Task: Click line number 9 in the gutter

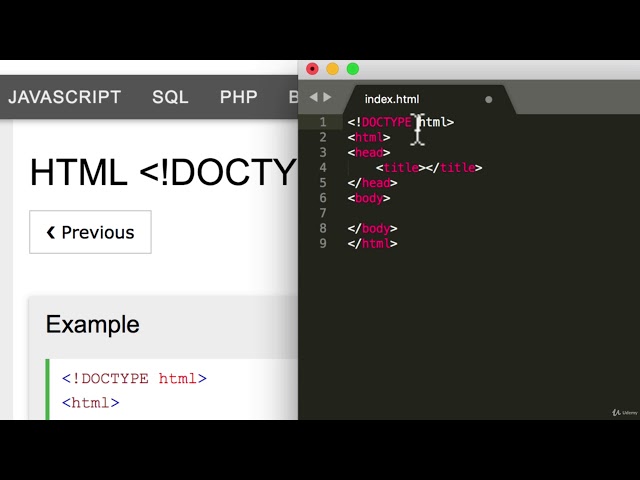Action: click(x=323, y=243)
